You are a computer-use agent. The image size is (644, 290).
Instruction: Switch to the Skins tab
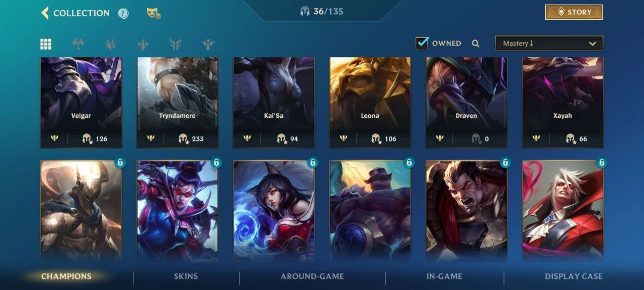click(186, 276)
